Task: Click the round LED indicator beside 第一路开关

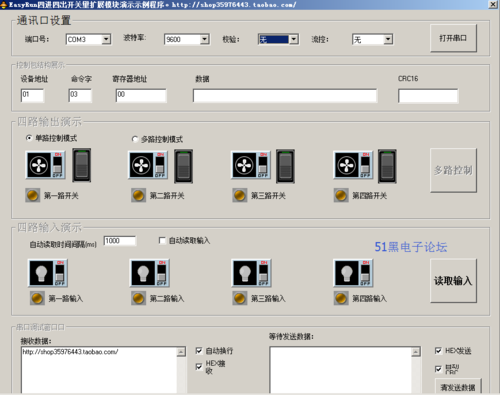Action: tap(32, 195)
